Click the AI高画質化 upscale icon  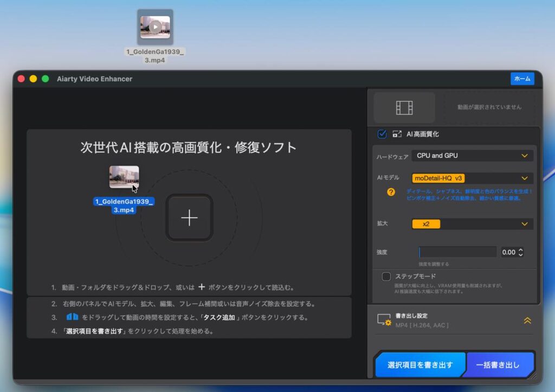tap(397, 134)
